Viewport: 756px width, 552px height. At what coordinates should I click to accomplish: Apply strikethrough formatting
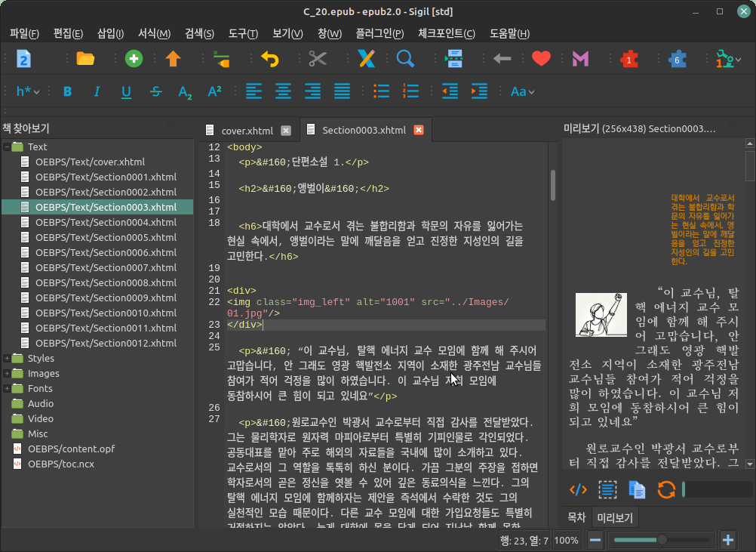pos(155,91)
